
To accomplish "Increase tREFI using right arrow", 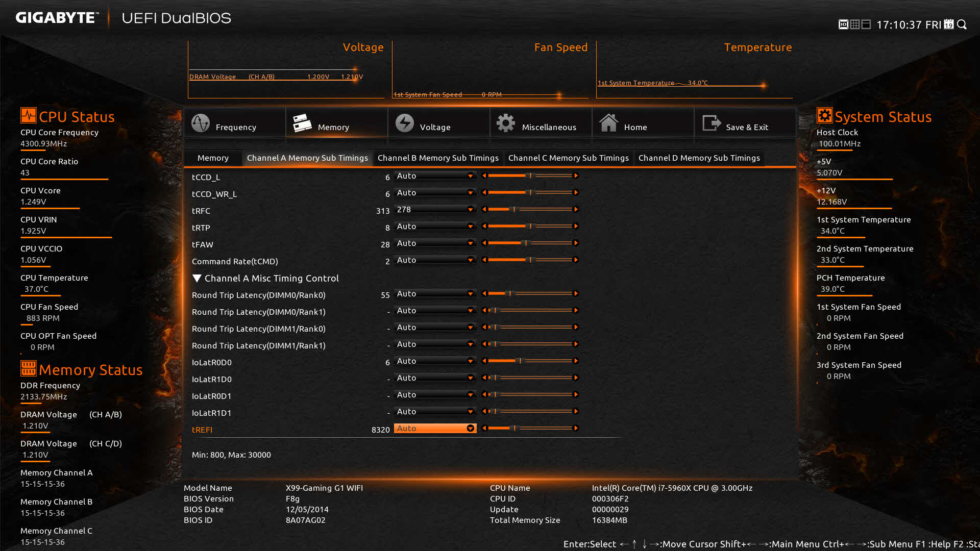I will pyautogui.click(x=576, y=428).
